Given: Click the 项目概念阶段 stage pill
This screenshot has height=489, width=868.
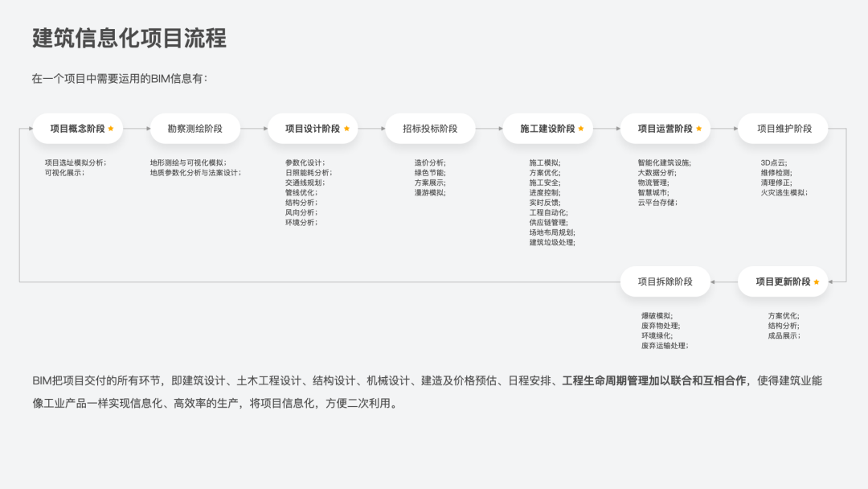Looking at the screenshot, I should click(x=77, y=129).
